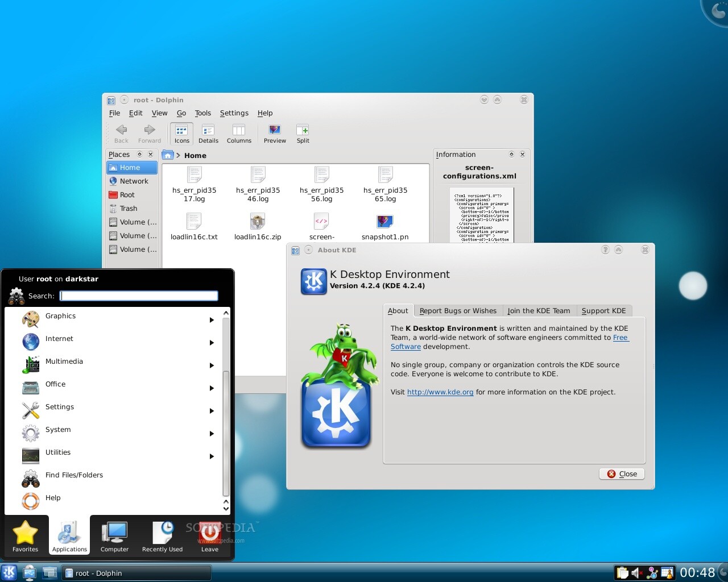Click the breadcrumb chevron next to Home

[178, 155]
